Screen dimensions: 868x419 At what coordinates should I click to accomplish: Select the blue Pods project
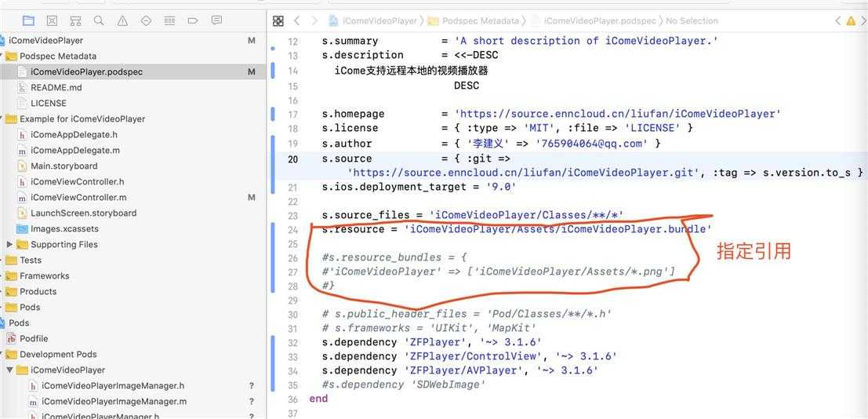(19, 322)
